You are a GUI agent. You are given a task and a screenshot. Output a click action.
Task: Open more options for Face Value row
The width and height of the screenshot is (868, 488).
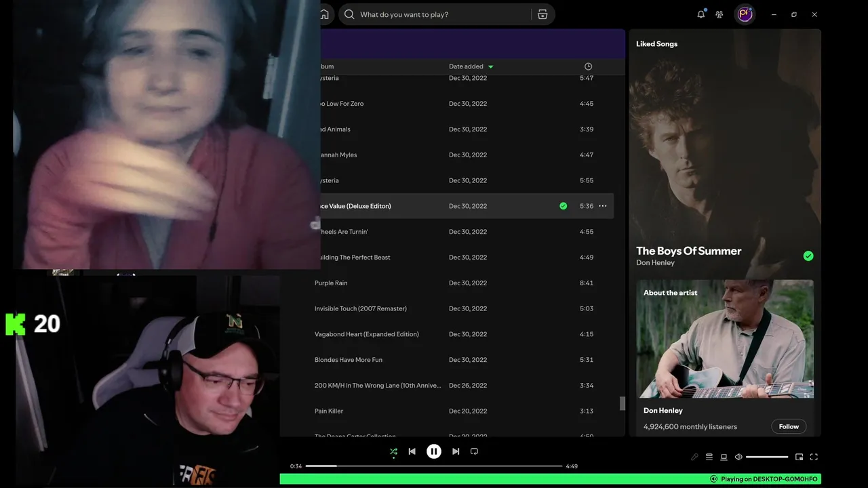[602, 206]
